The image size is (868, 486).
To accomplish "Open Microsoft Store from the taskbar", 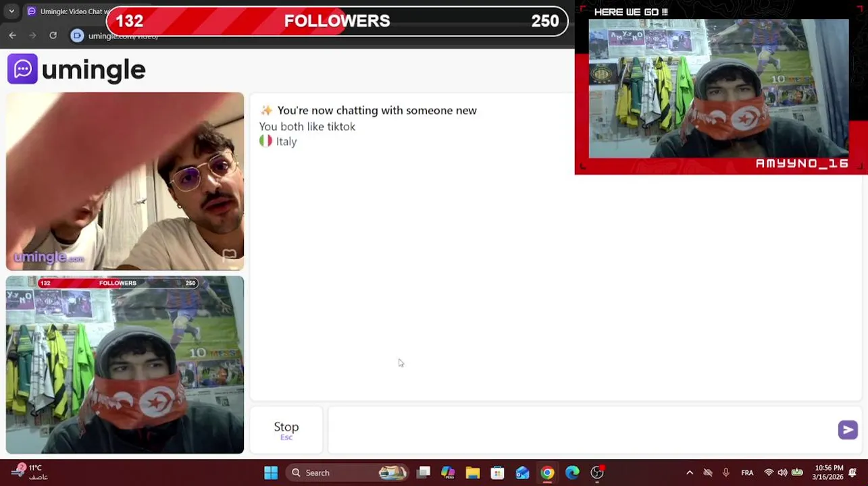I will (498, 473).
